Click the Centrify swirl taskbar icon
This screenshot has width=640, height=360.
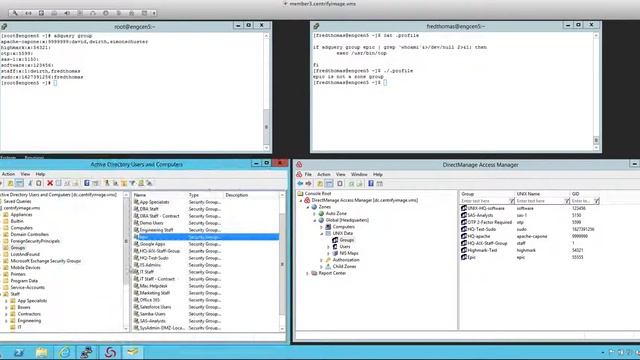(x=110, y=352)
